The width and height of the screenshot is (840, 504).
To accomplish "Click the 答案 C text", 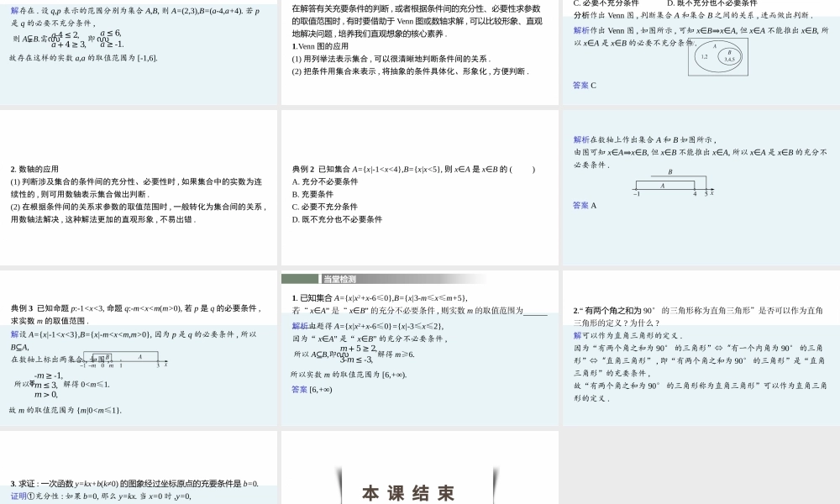I will point(585,85).
